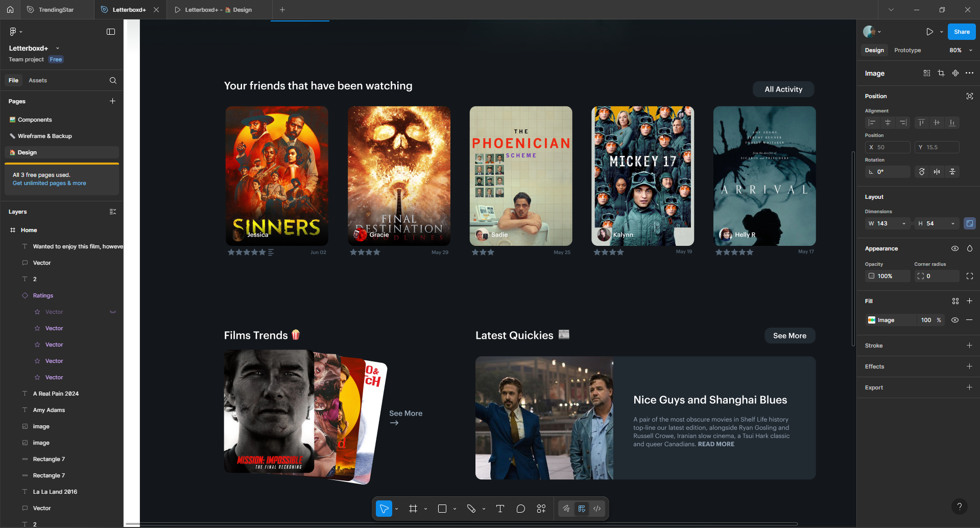This screenshot has width=980, height=528.
Task: Expand Pen tool options chevron
Action: tap(484, 509)
